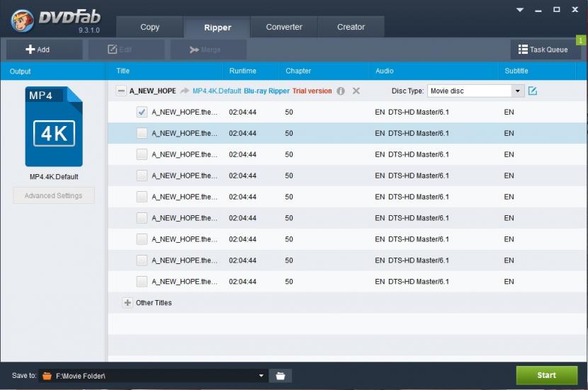The width and height of the screenshot is (588, 390).
Task: Open the Task Queue list
Action: pyautogui.click(x=543, y=50)
